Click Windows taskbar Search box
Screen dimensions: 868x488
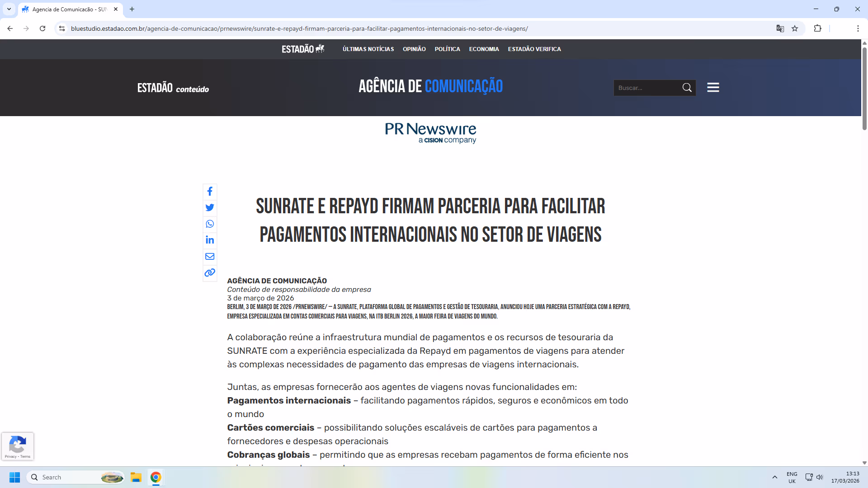click(76, 477)
